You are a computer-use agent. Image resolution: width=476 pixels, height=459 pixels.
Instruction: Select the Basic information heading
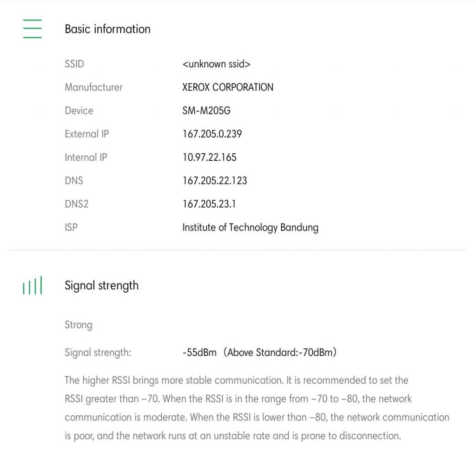tap(107, 29)
